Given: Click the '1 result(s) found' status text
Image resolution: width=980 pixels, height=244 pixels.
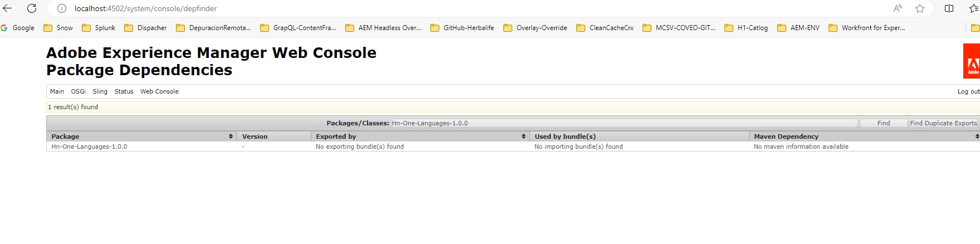Looking at the screenshot, I should coord(73,107).
